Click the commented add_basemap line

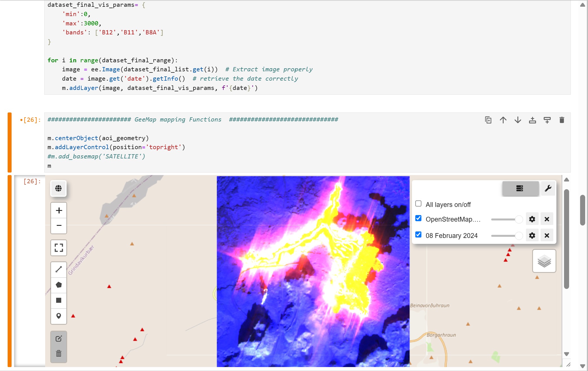[x=96, y=156]
